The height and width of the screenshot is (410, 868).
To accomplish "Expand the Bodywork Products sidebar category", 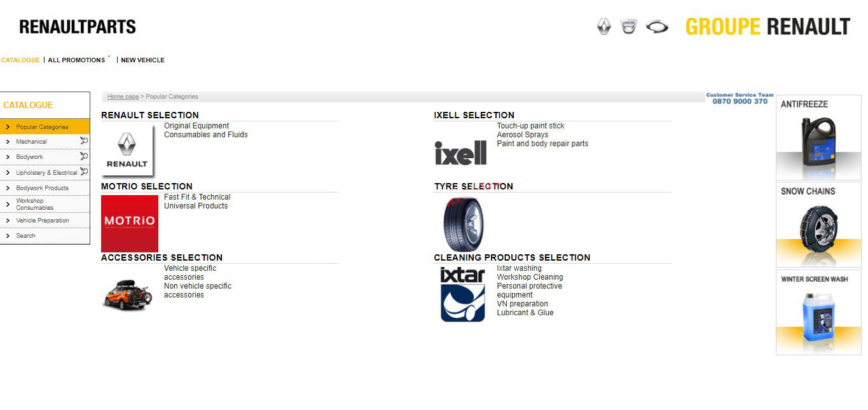I will point(42,188).
